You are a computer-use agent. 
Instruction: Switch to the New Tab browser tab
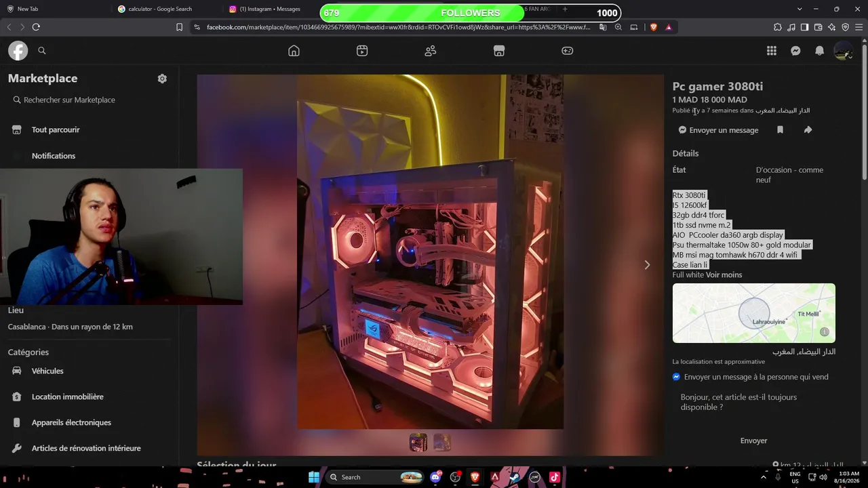click(x=54, y=9)
